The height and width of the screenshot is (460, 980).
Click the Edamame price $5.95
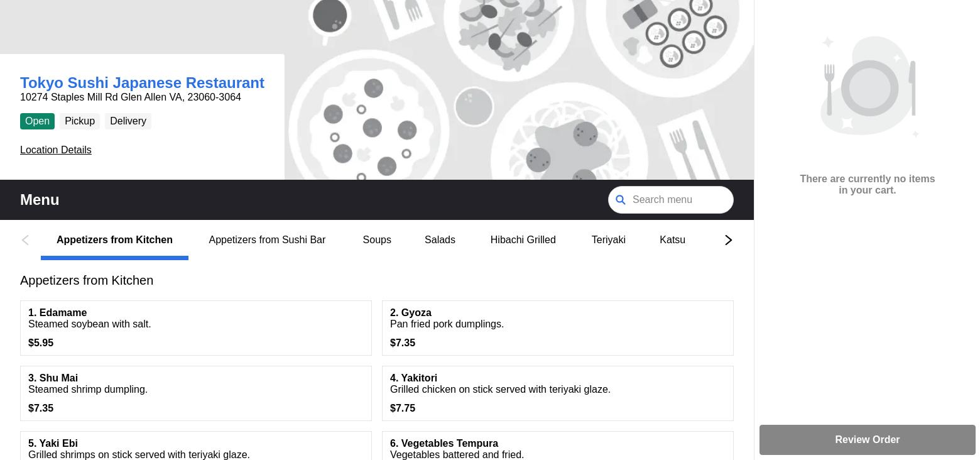(41, 343)
